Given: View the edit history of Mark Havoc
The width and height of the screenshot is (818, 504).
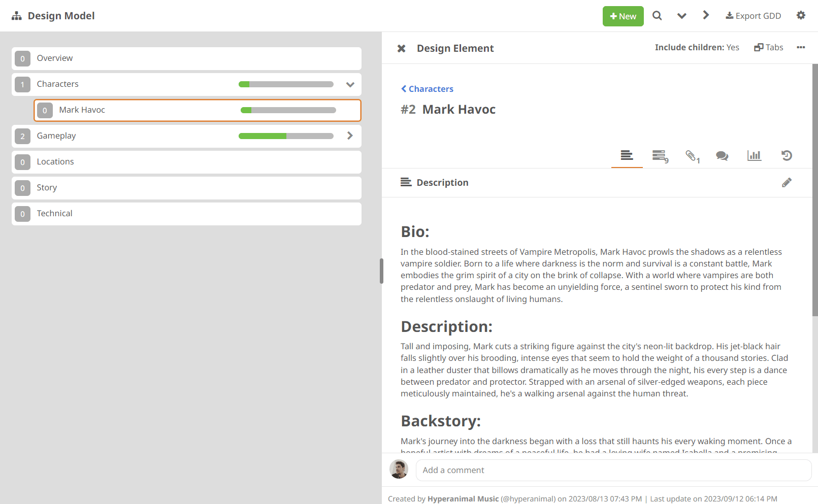Looking at the screenshot, I should (787, 156).
